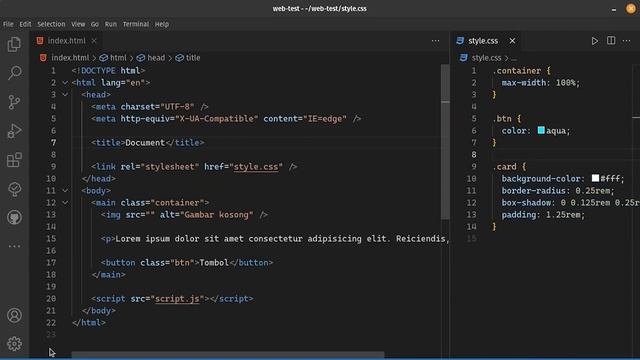
Task: Click the DOCTYPE declaration on line 1
Action: tap(108, 71)
